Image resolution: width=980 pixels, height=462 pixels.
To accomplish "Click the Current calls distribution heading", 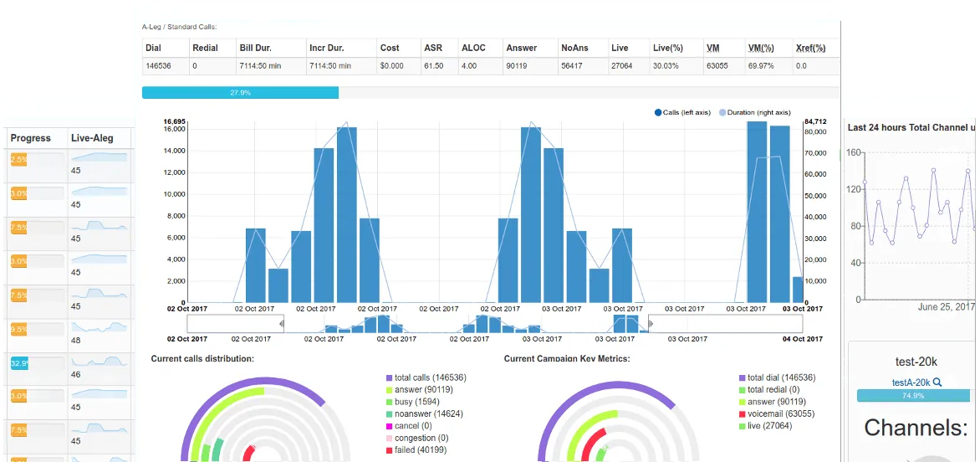I will click(202, 359).
